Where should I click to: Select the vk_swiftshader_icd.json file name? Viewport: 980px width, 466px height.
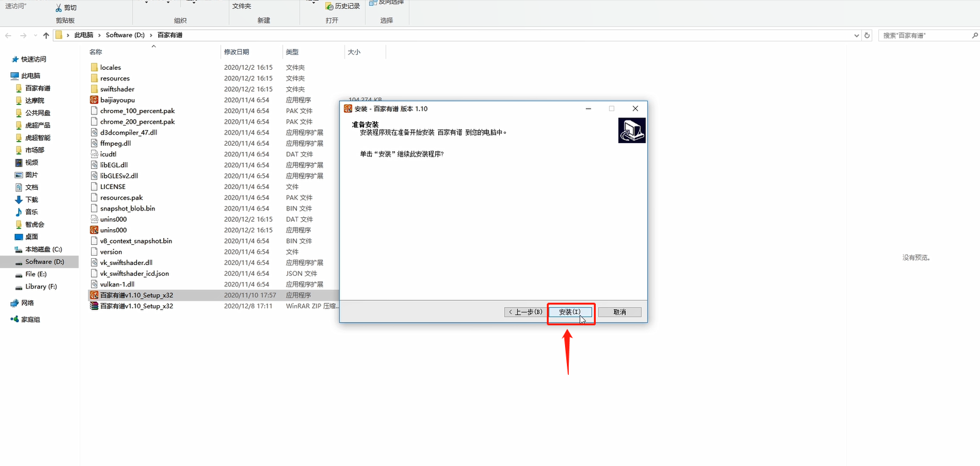click(134, 274)
